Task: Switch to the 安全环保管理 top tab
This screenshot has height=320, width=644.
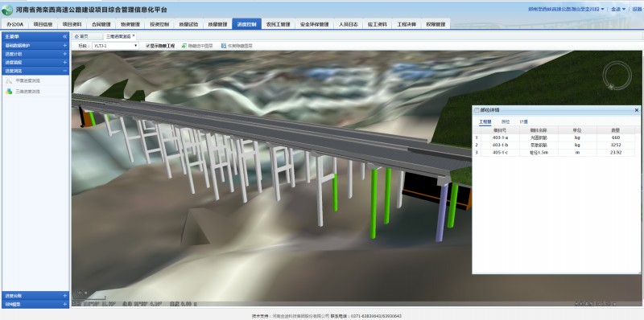Action: click(314, 24)
